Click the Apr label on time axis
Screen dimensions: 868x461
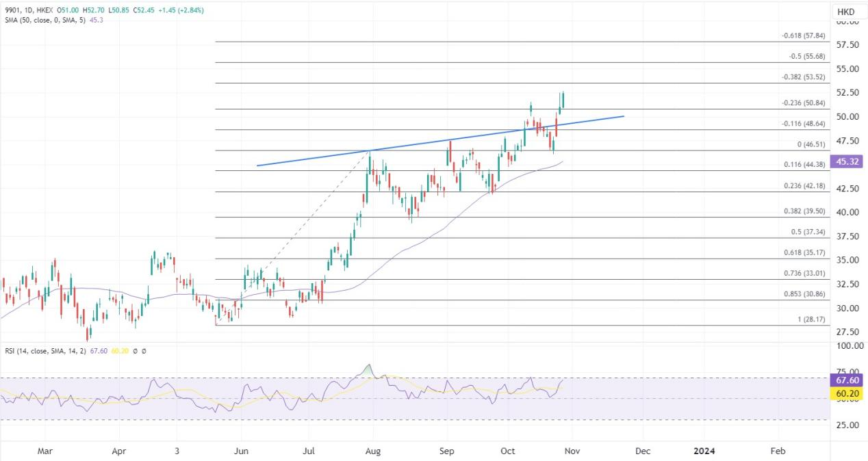pos(119,451)
